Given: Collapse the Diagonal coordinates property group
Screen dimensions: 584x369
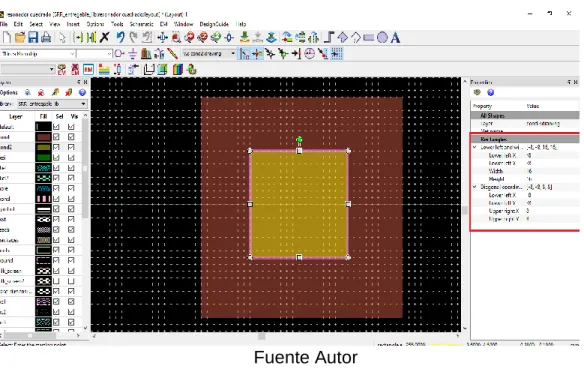Looking at the screenshot, I should (x=475, y=187).
